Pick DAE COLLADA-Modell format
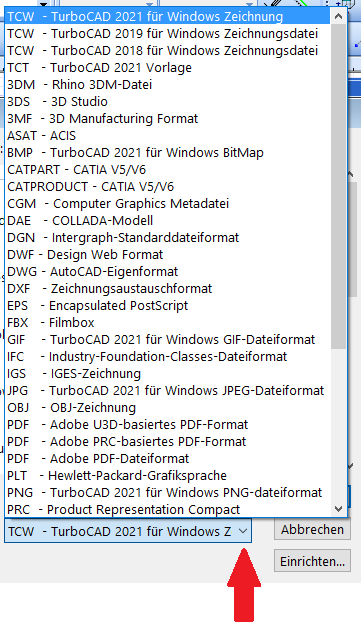The width and height of the screenshot is (361, 629). (x=168, y=221)
